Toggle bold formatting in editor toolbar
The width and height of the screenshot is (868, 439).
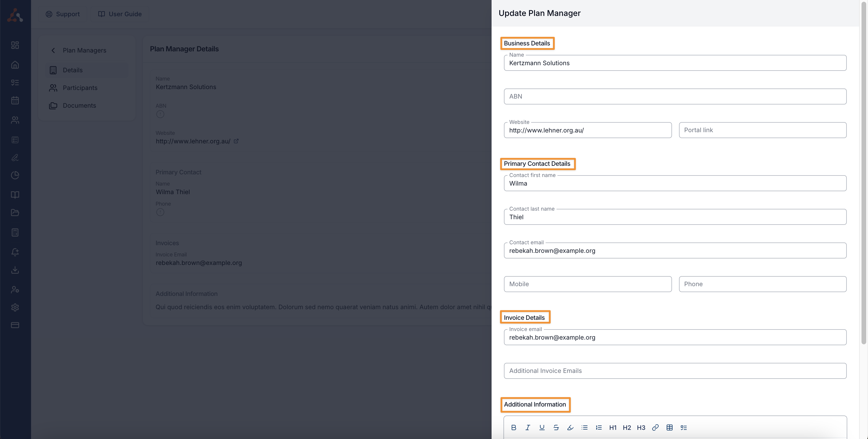[x=513, y=427]
